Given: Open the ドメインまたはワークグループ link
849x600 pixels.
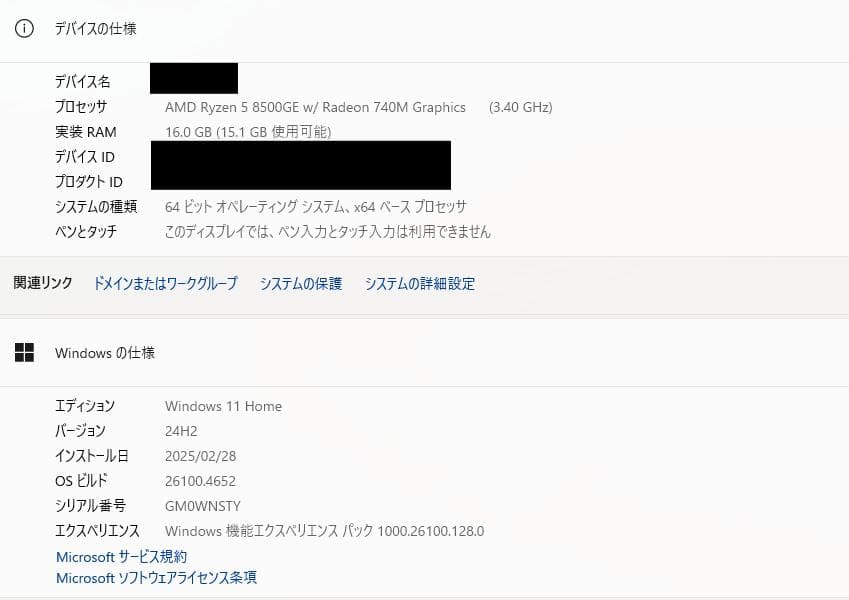Looking at the screenshot, I should click(x=164, y=284).
